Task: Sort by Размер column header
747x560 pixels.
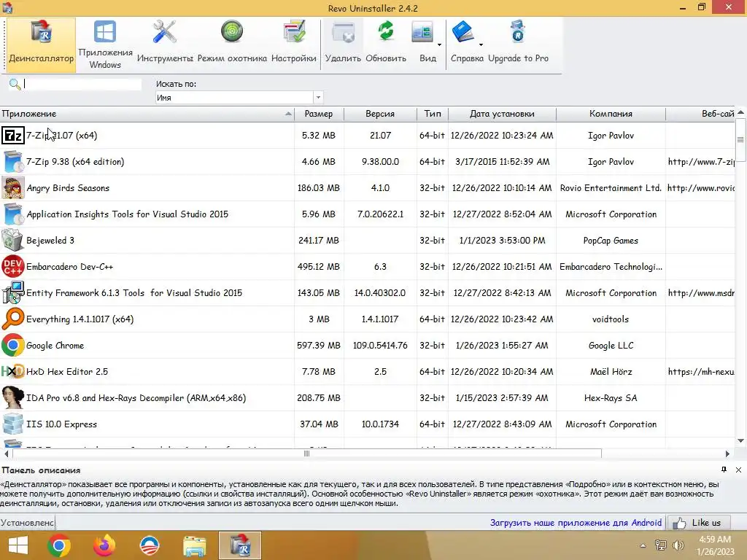Action: coord(319,114)
